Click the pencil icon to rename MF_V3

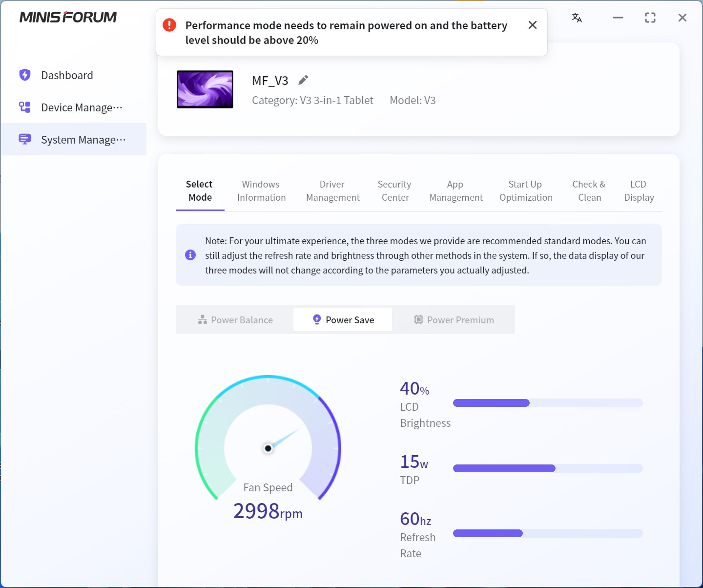point(303,80)
